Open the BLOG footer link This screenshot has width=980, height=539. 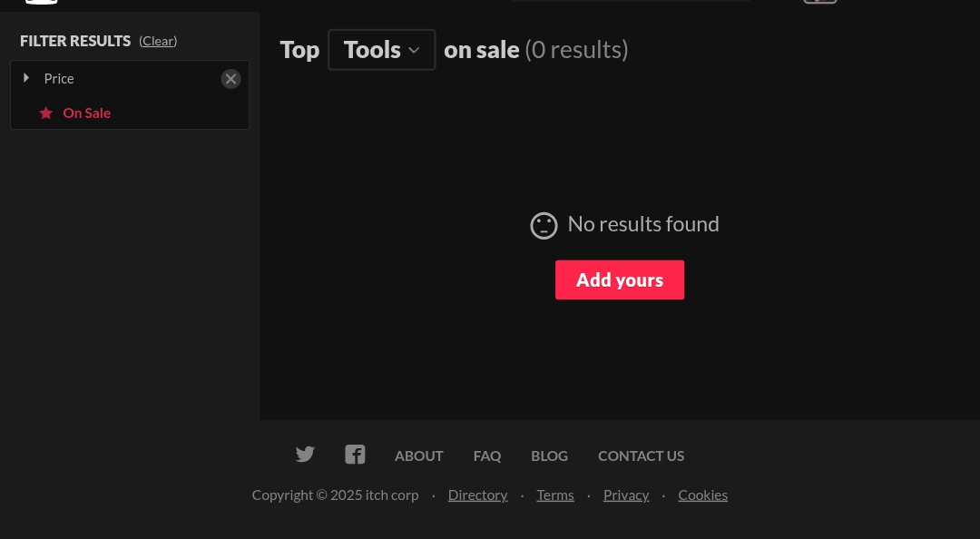click(x=549, y=456)
